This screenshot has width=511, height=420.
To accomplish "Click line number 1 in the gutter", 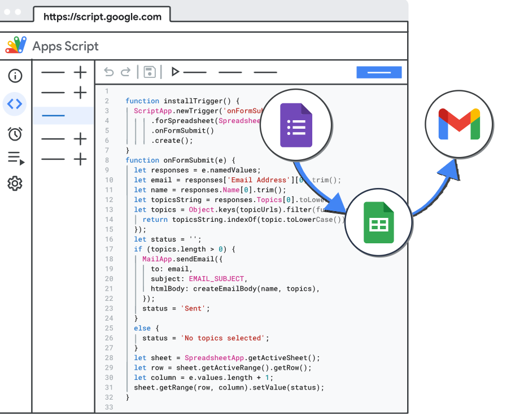I will 107,91.
